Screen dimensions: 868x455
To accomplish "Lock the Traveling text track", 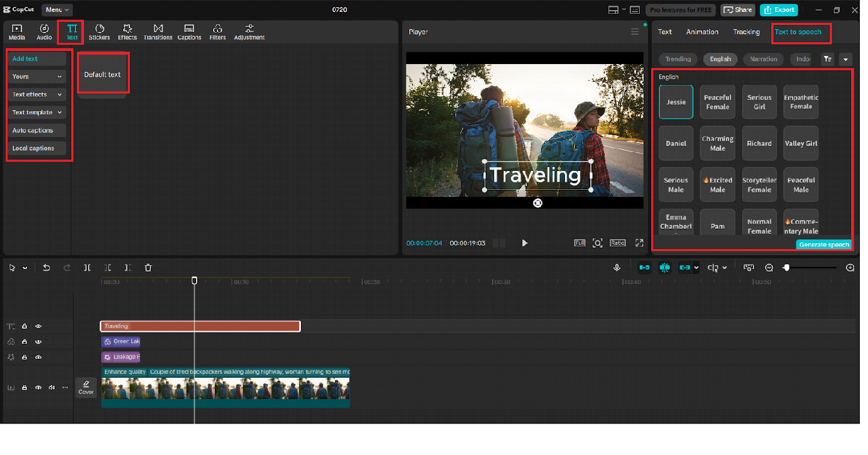I will (25, 326).
